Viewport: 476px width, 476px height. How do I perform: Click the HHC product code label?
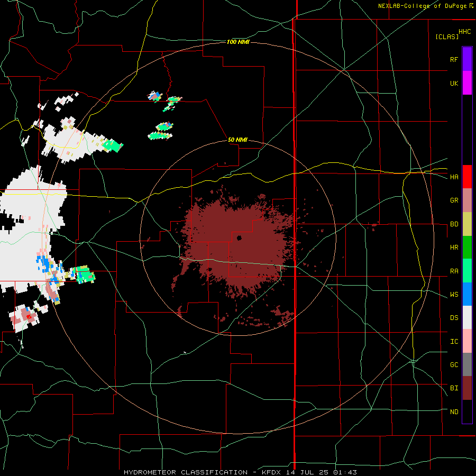click(464, 32)
